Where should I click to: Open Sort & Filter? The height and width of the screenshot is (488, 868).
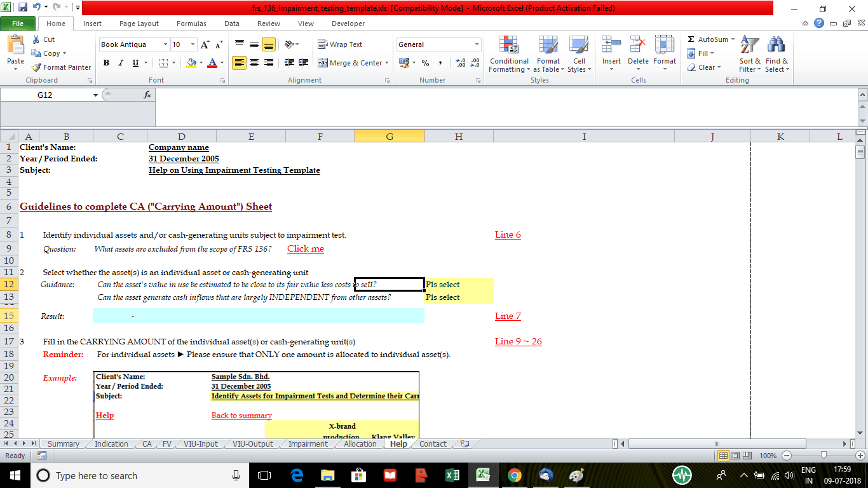(750, 55)
